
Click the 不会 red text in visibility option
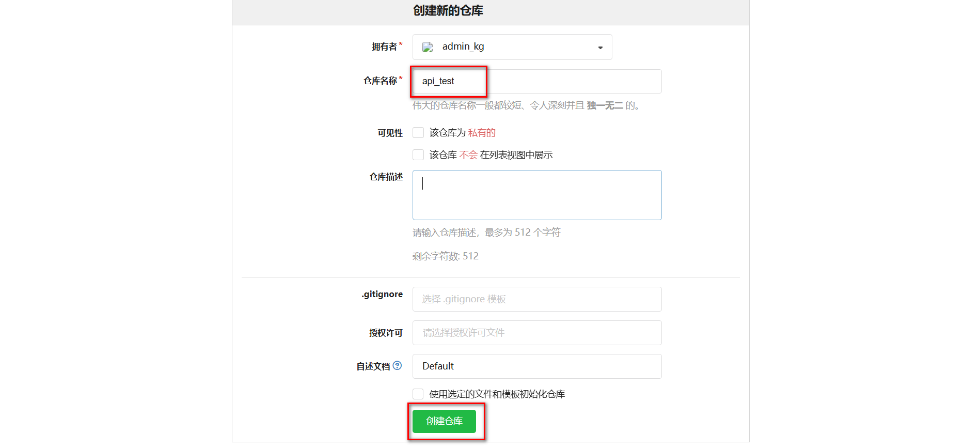[x=468, y=155]
